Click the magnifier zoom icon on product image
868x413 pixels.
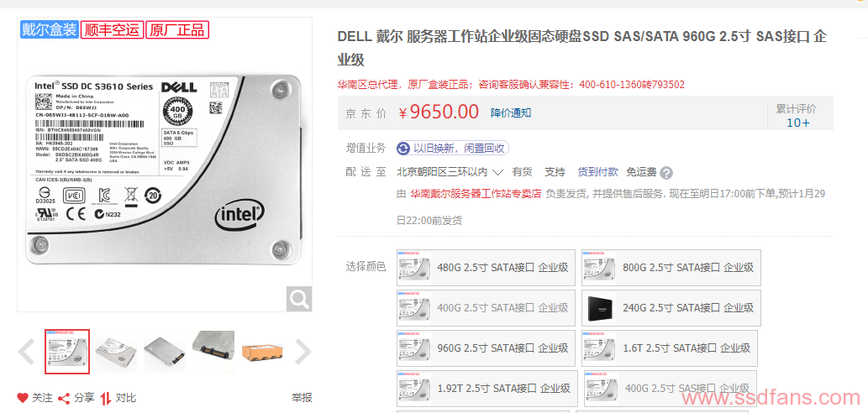point(299,299)
